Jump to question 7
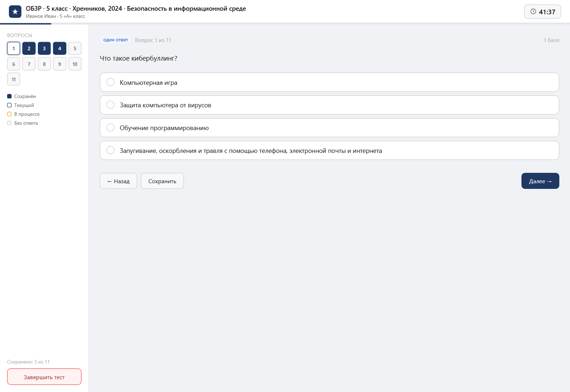Screen dimensions: 570x392 point(29,64)
